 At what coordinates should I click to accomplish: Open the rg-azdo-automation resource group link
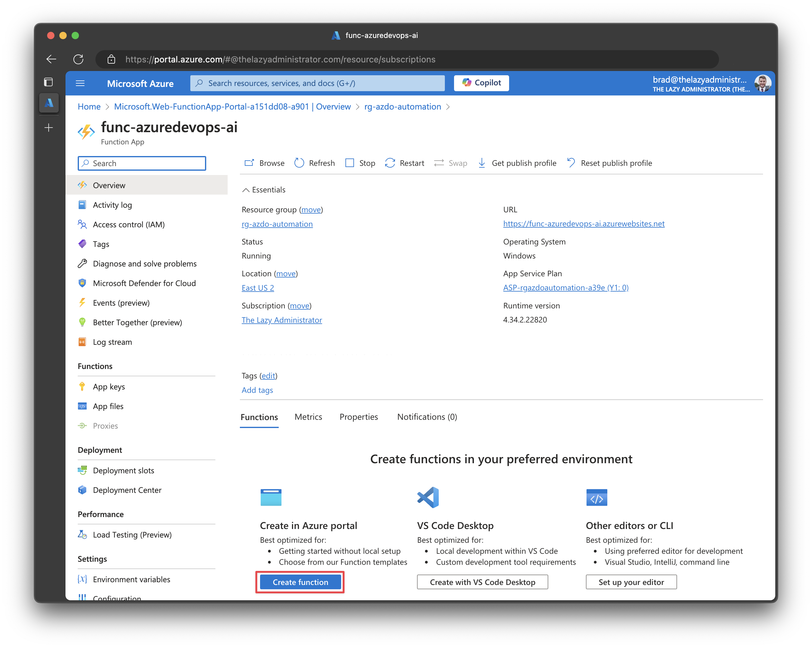pos(277,224)
